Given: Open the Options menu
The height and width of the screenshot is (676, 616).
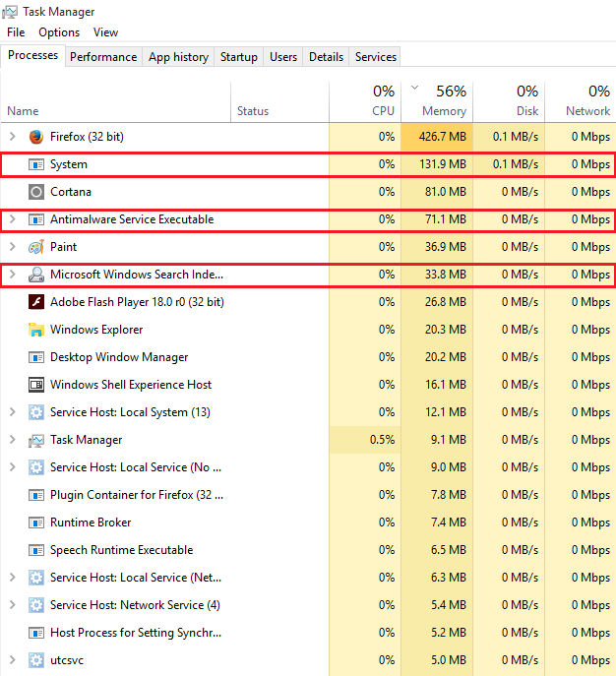Looking at the screenshot, I should pos(59,32).
